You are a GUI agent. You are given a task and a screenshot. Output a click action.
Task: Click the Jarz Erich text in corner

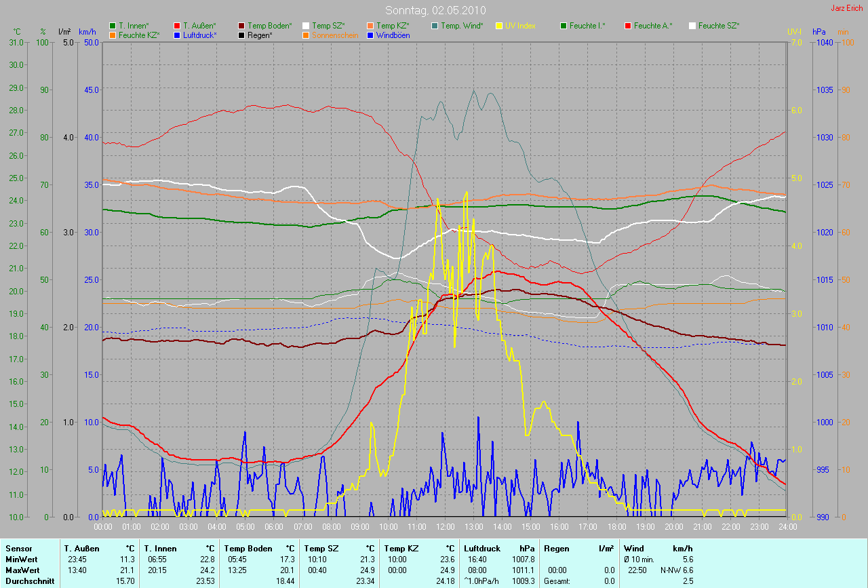click(847, 8)
